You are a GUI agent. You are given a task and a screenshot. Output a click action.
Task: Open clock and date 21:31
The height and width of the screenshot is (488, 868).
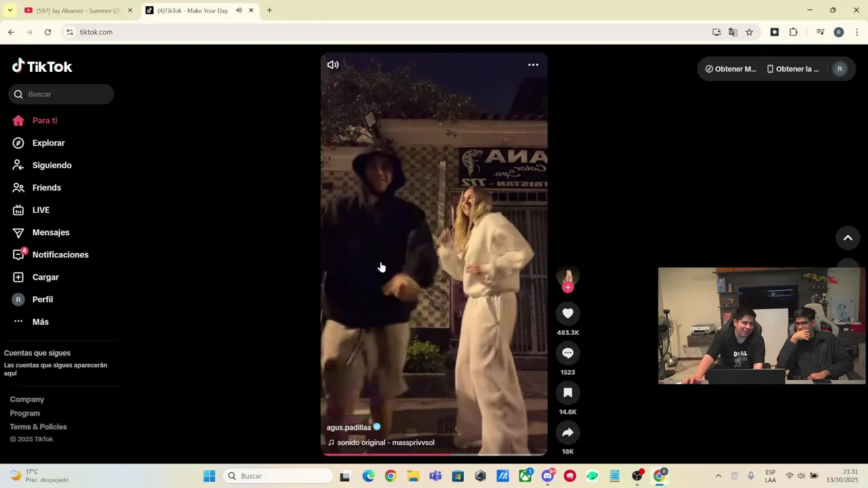coord(842,476)
